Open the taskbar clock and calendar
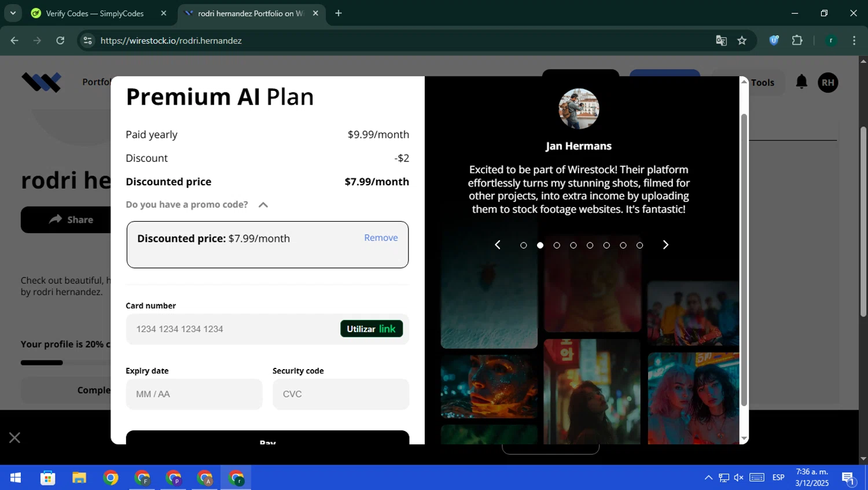Viewport: 868px width, 490px height. coord(812,478)
